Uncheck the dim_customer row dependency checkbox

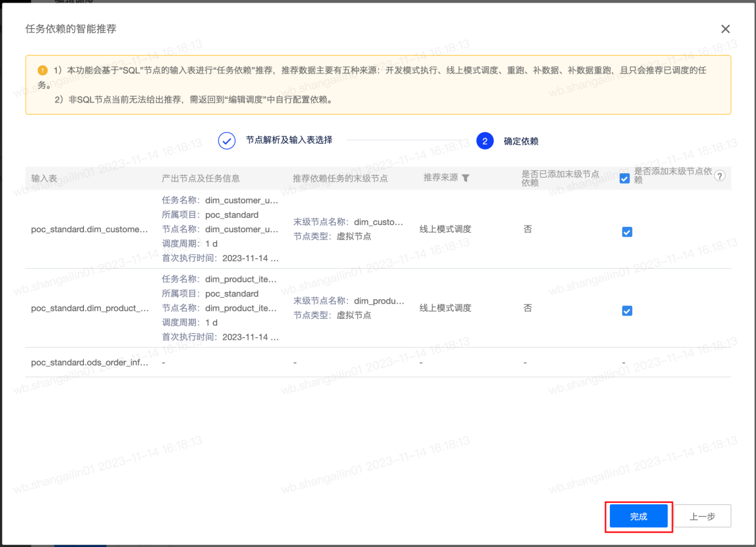click(627, 232)
